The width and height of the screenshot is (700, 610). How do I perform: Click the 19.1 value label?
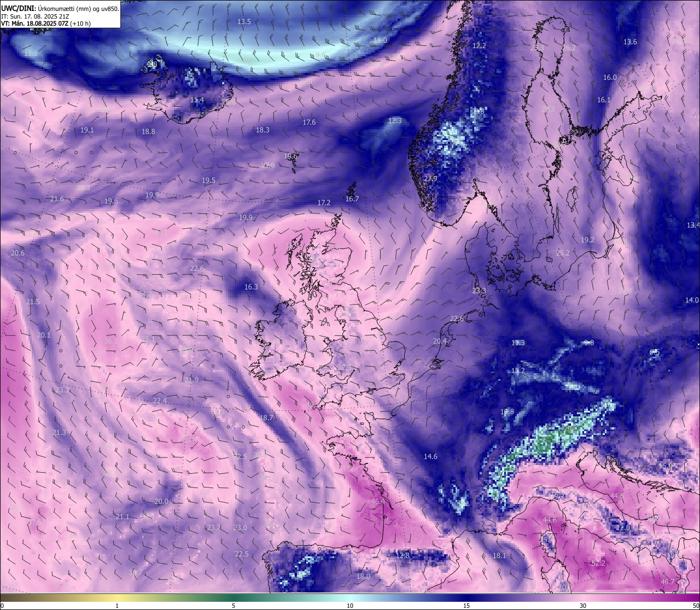(x=87, y=130)
